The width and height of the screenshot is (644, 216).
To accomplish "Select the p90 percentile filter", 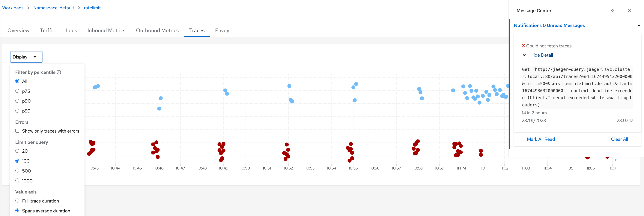I will click(x=17, y=100).
